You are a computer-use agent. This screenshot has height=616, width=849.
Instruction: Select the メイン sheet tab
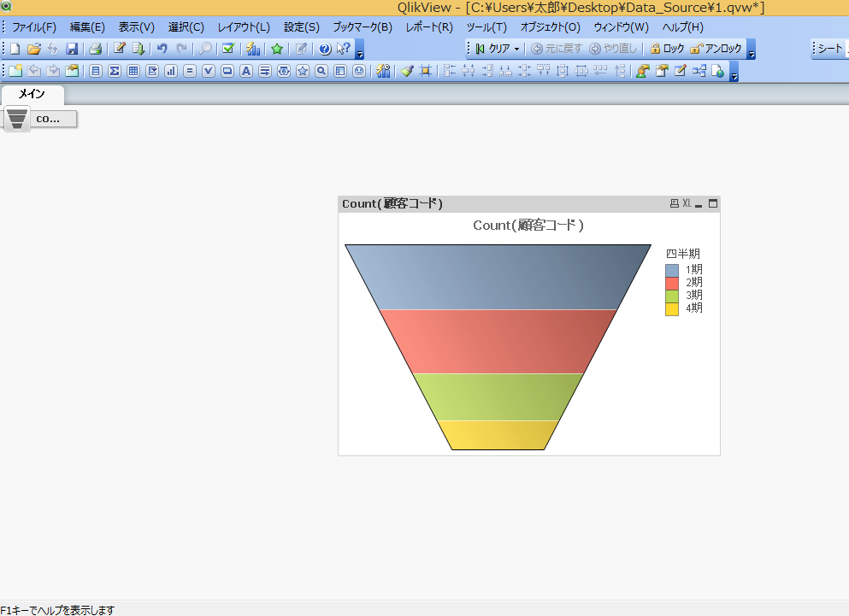click(x=32, y=94)
